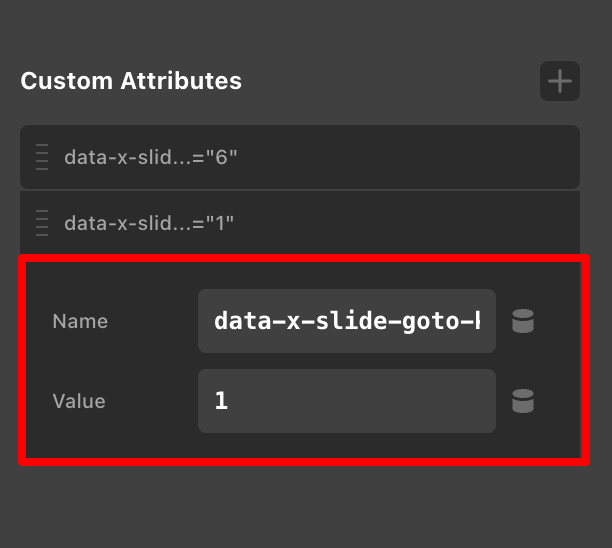The height and width of the screenshot is (548, 612).
Task: Grab the drag handle of the ="1" attribute
Action: coord(42,221)
